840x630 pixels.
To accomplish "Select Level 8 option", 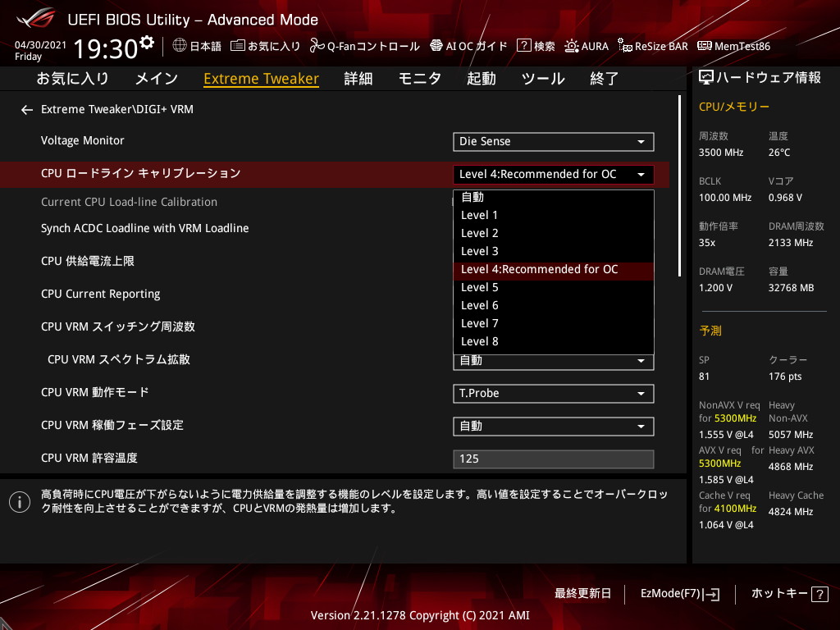I will point(554,342).
